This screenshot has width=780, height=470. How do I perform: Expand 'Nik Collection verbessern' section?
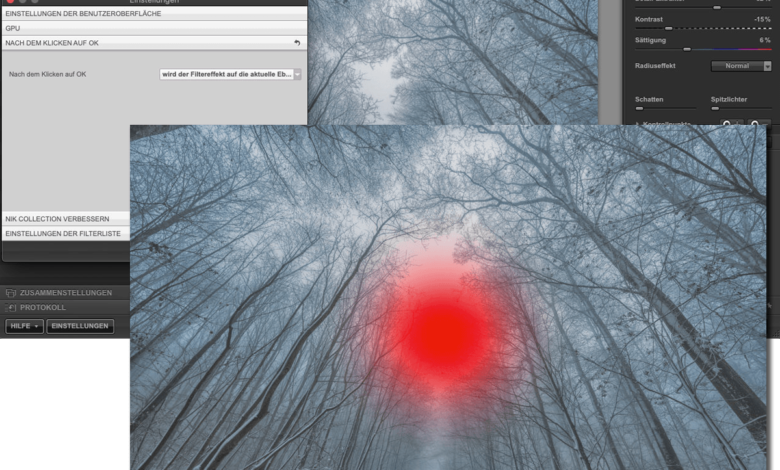(x=66, y=219)
